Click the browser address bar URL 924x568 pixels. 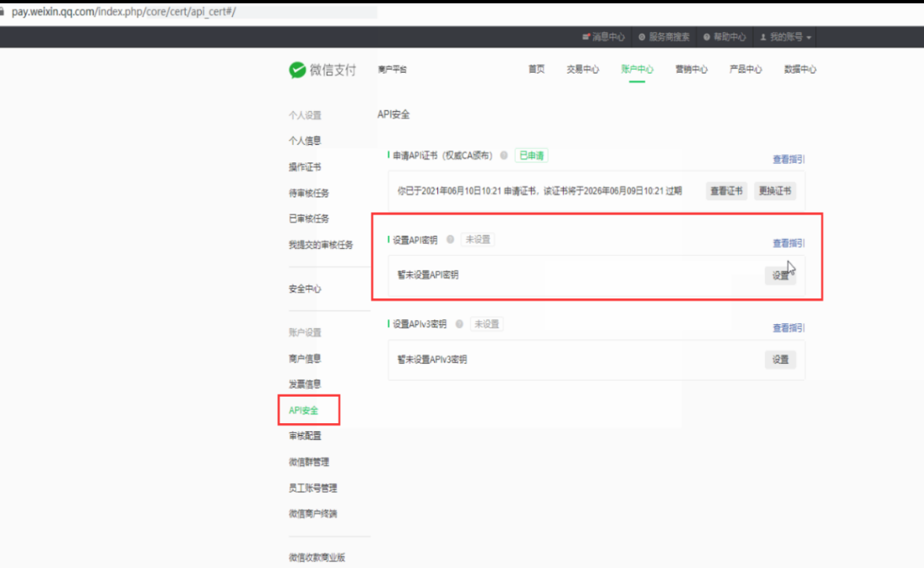tap(124, 12)
